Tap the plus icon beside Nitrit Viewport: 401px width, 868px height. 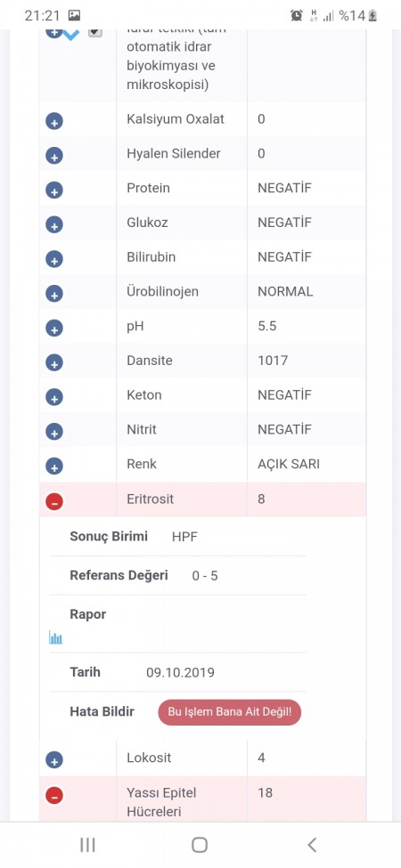[x=54, y=432]
